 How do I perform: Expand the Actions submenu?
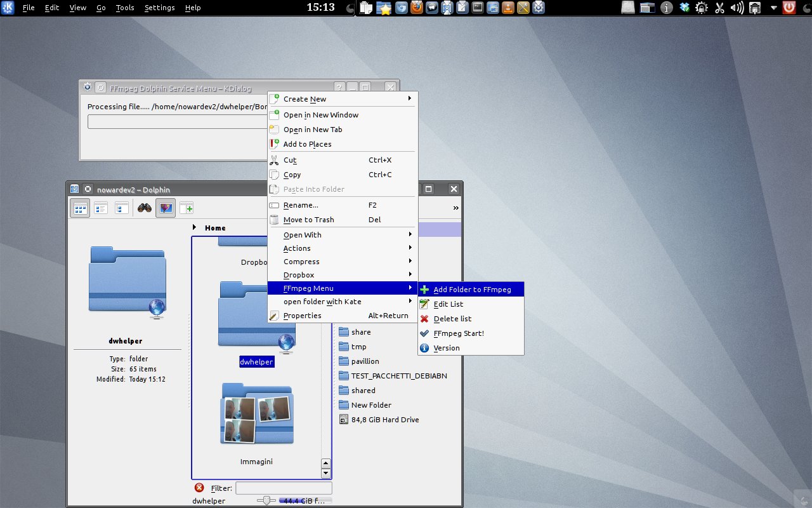pyautogui.click(x=343, y=248)
